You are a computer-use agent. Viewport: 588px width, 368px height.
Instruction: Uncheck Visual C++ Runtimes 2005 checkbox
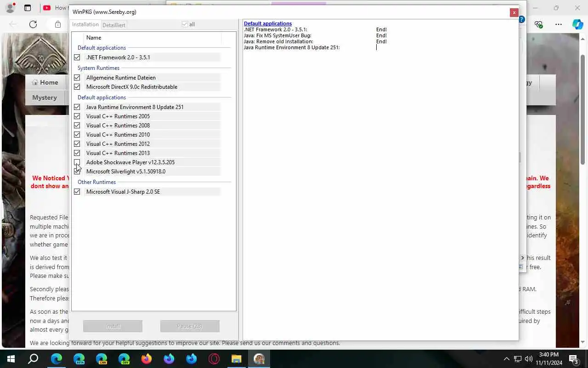77,116
